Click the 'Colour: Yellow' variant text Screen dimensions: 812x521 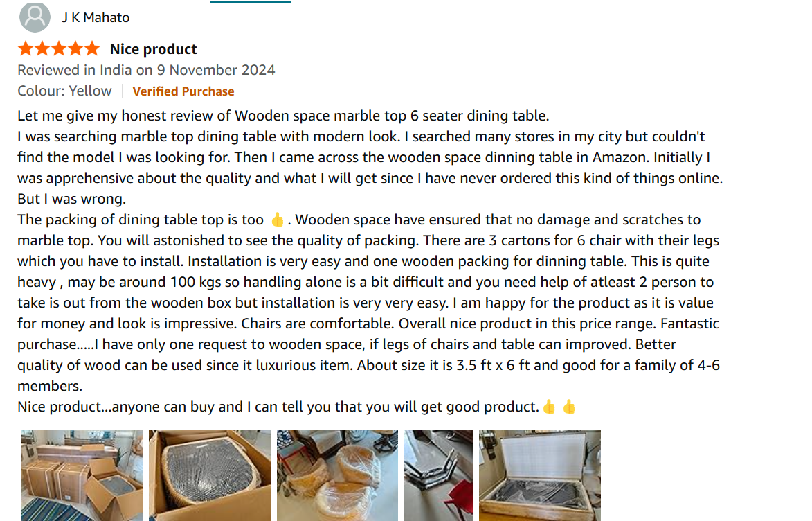pyautogui.click(x=64, y=91)
